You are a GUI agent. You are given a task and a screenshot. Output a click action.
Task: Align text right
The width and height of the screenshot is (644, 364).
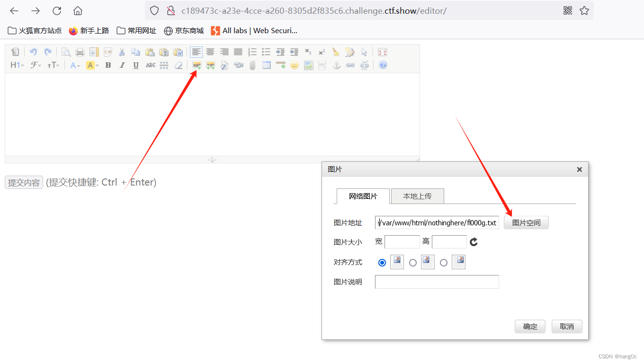[224, 52]
